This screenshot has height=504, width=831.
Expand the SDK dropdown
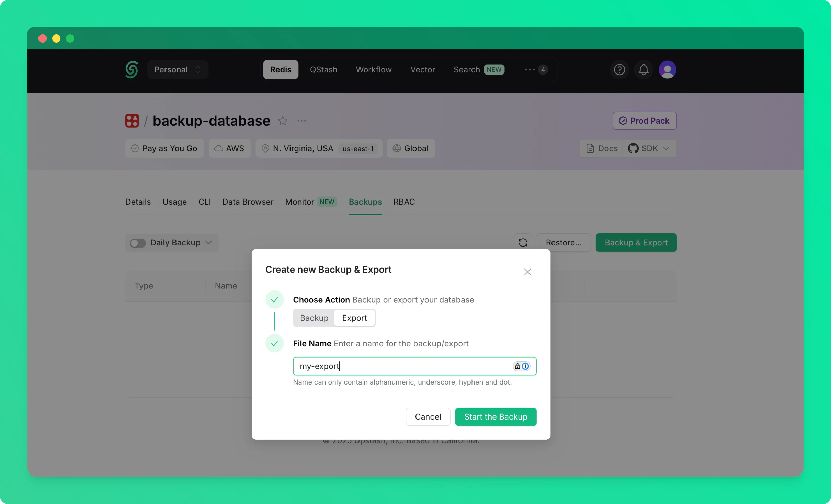coord(650,148)
